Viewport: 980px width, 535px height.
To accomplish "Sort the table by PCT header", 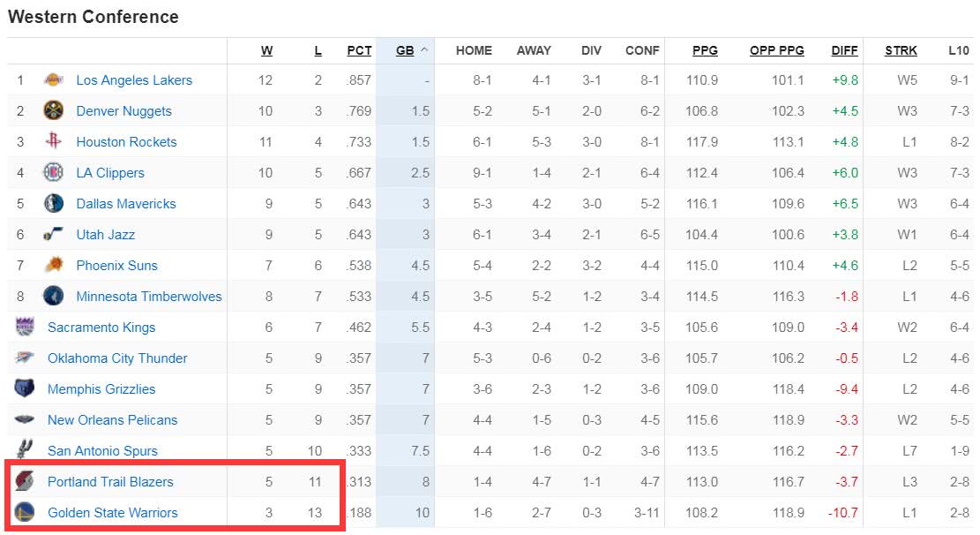I will point(359,50).
